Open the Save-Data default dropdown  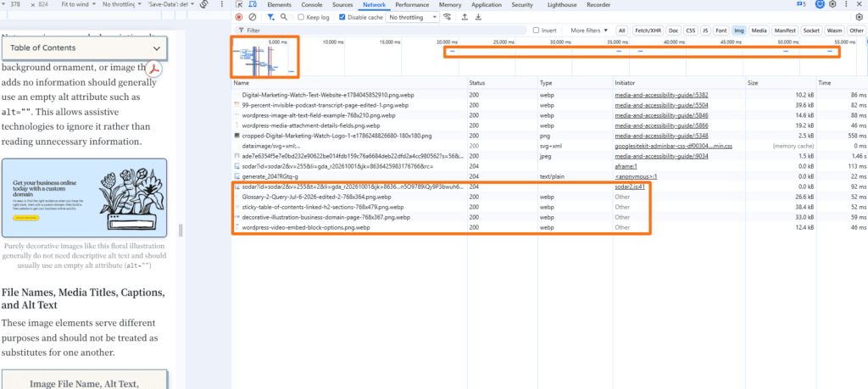coord(170,4)
